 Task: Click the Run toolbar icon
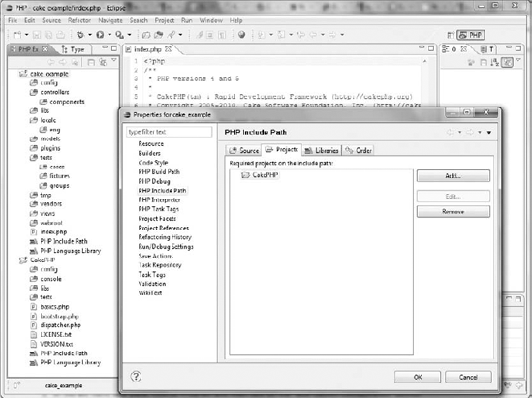(x=100, y=35)
